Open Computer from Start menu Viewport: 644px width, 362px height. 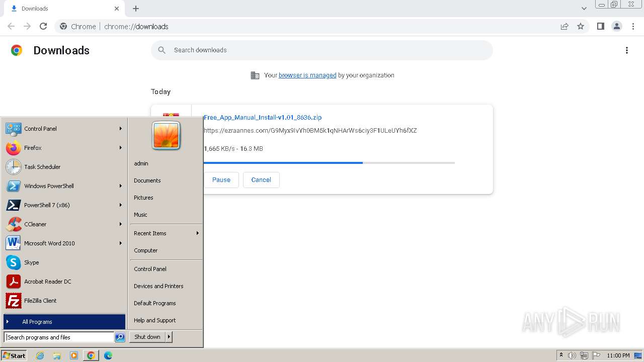coord(145,250)
